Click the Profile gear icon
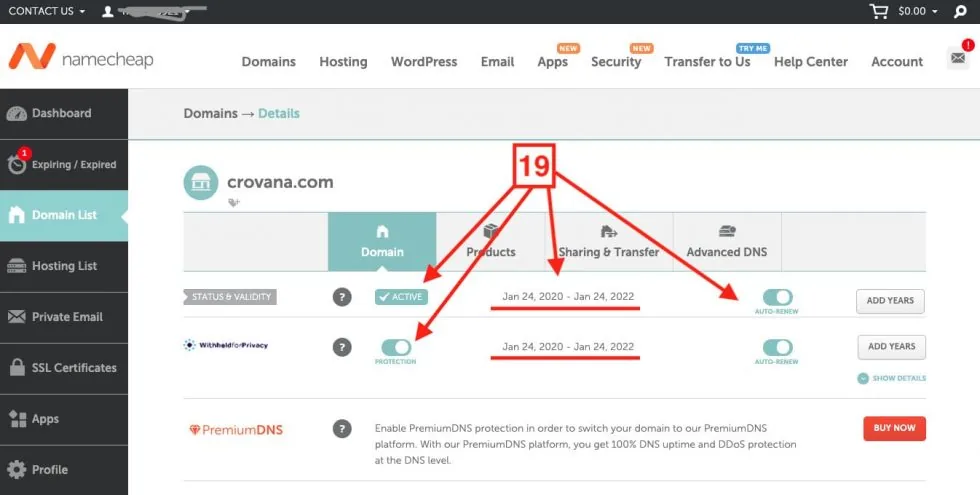Viewport: 980px width, 495px height. [17, 469]
